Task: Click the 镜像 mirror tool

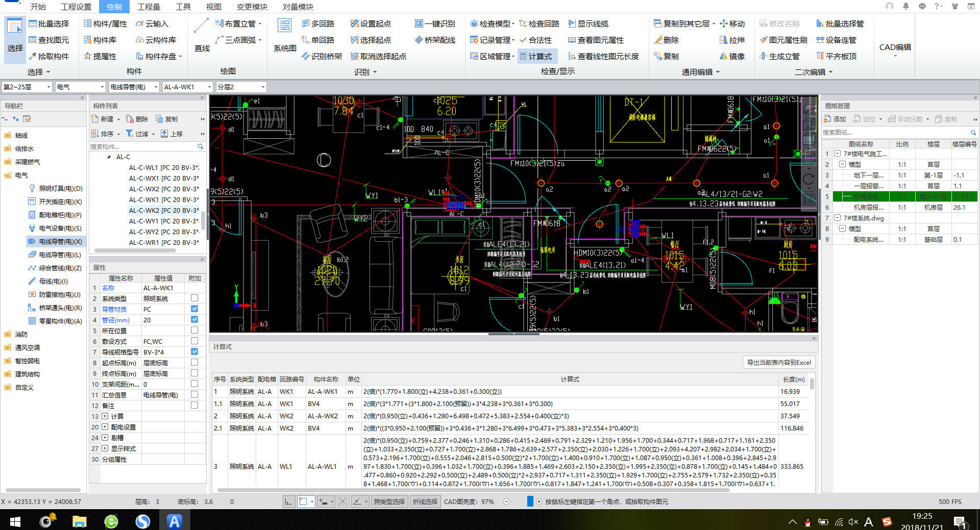Action: tap(732, 57)
